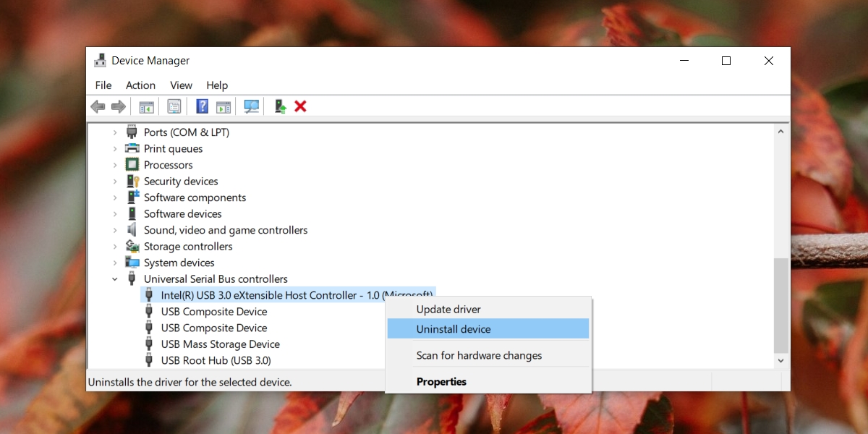
Task: Click the Sound, video and game controllers speaker icon
Action: click(x=132, y=230)
